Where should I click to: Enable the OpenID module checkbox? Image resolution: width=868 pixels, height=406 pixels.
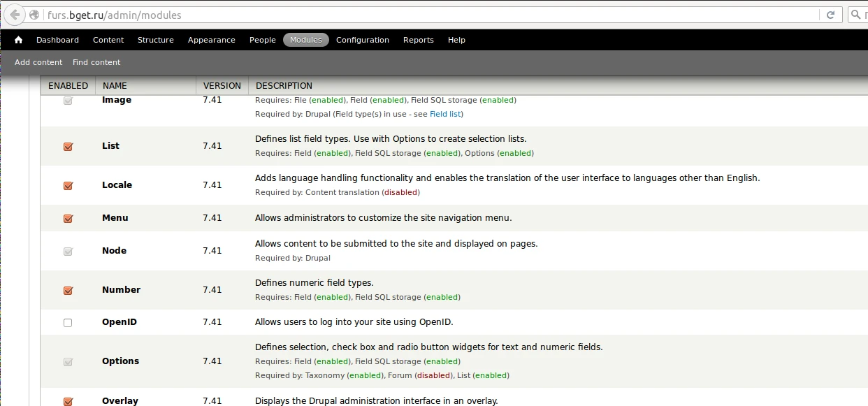pos(68,323)
